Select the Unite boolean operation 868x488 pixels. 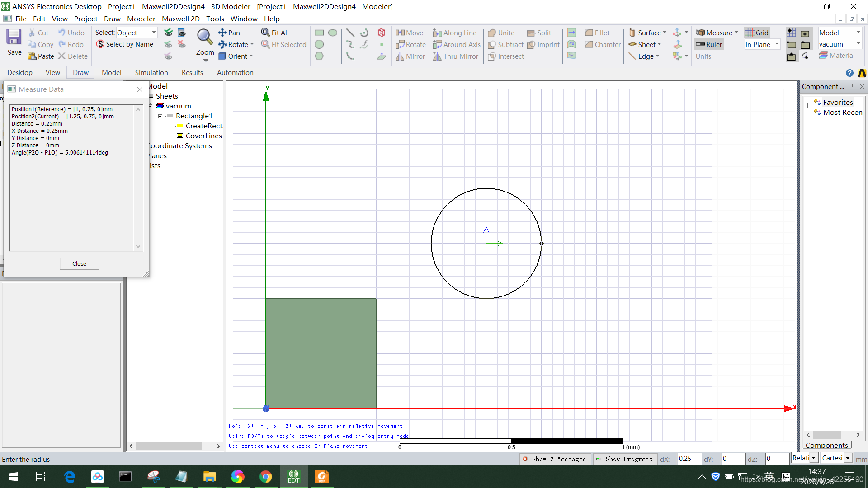point(501,33)
